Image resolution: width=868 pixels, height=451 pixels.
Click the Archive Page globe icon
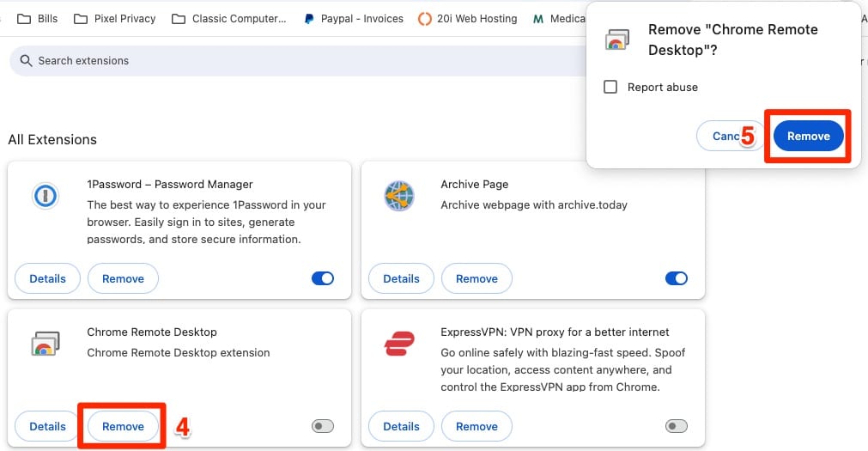point(398,196)
